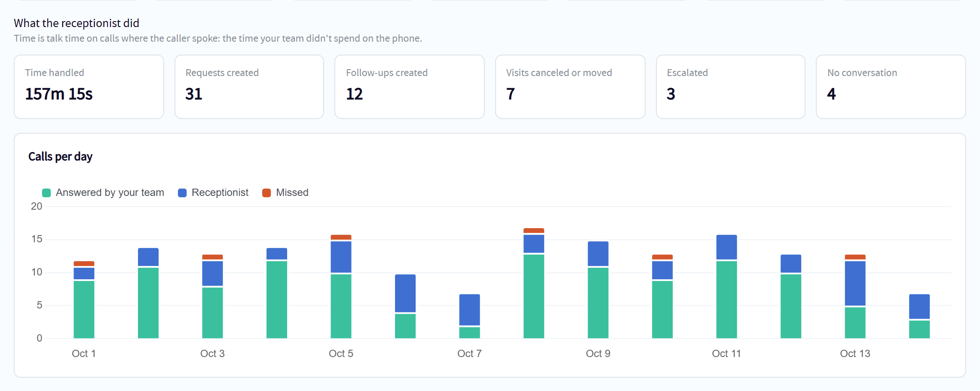The height and width of the screenshot is (391, 980).
Task: Select the Oct 11 bar's blue segment
Action: 726,247
